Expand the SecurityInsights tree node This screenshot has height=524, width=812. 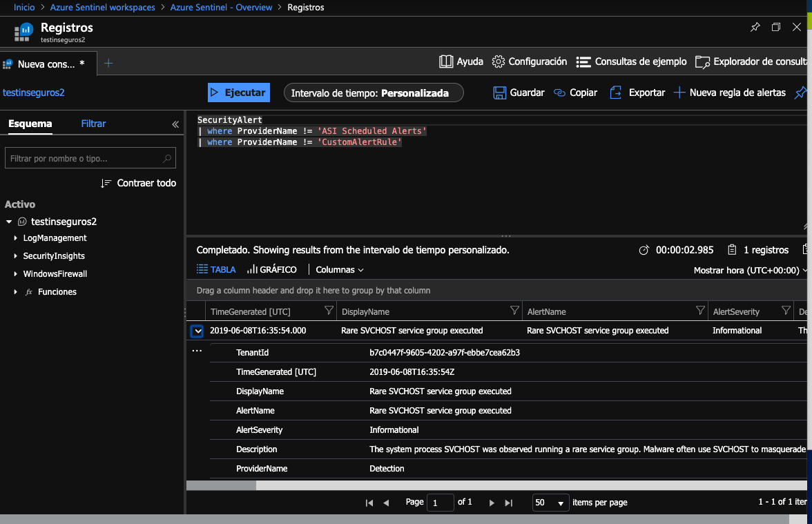click(x=16, y=256)
